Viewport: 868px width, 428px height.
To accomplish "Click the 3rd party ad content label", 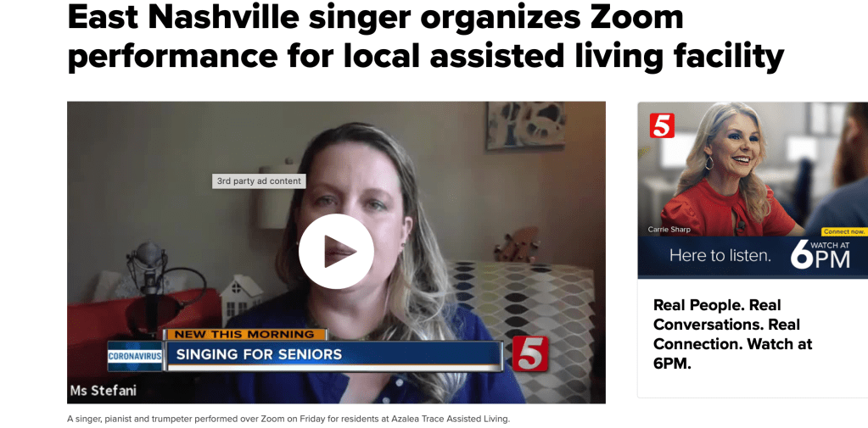I will 259,181.
